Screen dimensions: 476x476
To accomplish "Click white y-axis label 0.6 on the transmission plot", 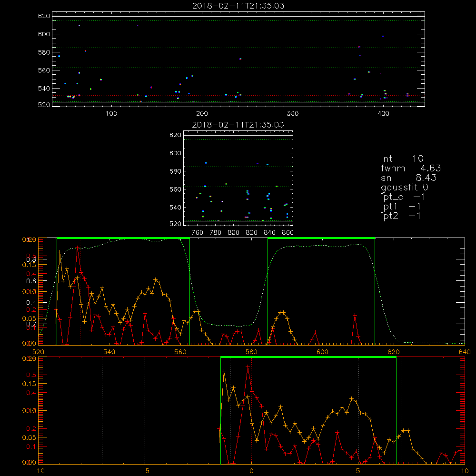I will click(31, 281).
